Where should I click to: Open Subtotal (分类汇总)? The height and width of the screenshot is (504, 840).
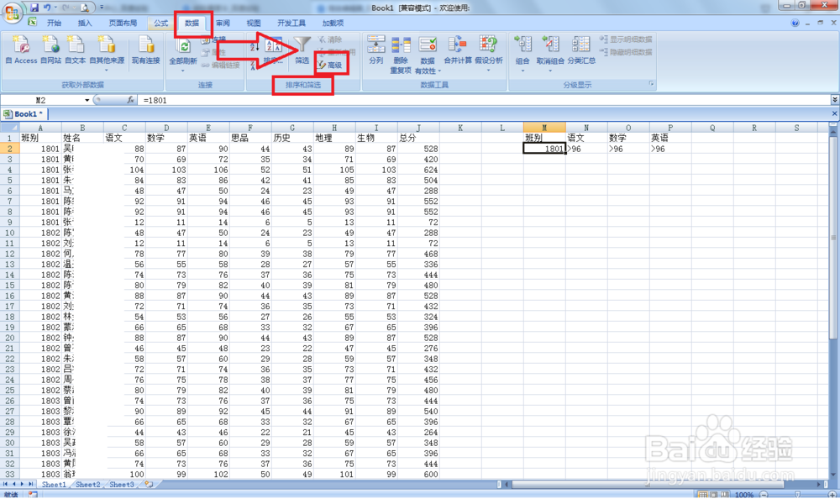(x=581, y=50)
